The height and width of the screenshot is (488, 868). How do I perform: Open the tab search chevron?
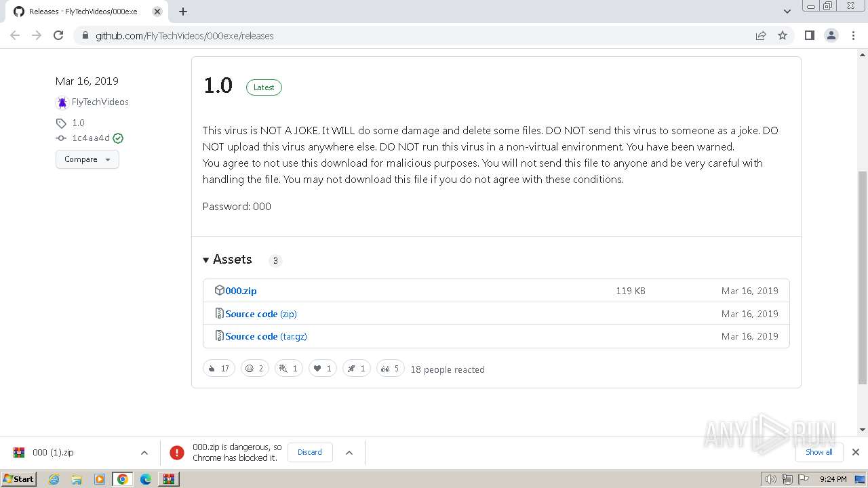point(787,12)
